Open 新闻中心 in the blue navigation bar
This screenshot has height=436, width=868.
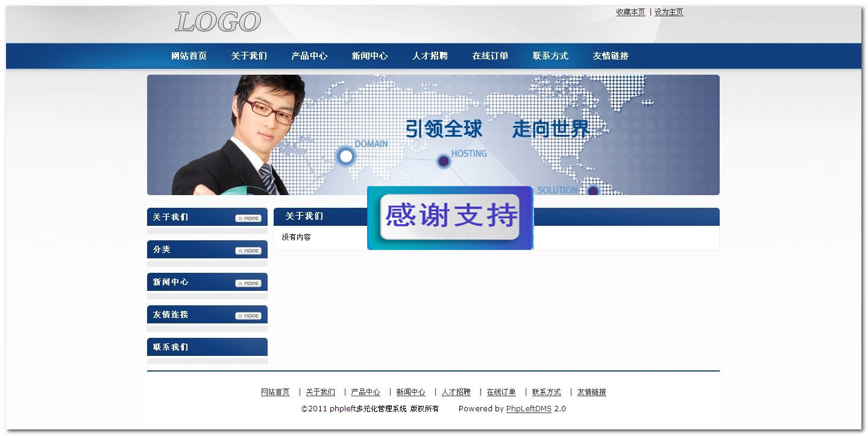point(370,56)
